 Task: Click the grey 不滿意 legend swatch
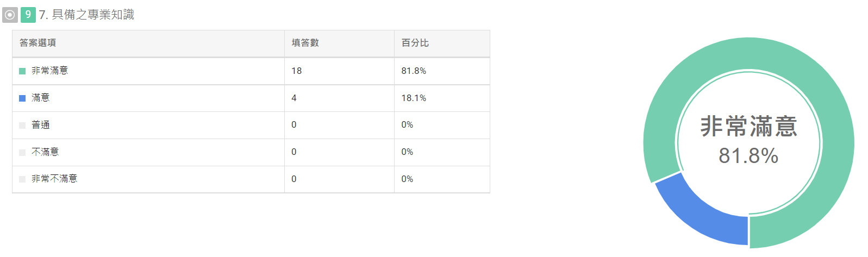[x=22, y=153]
